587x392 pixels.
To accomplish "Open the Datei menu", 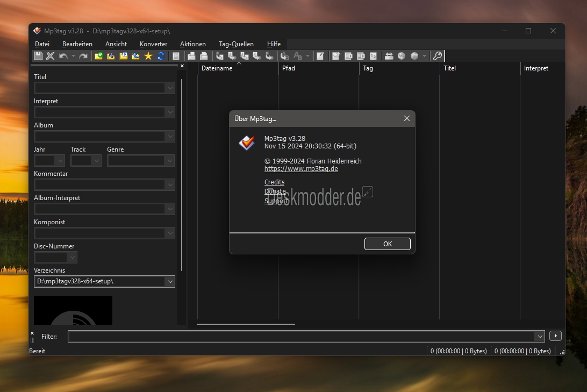I will pos(42,44).
